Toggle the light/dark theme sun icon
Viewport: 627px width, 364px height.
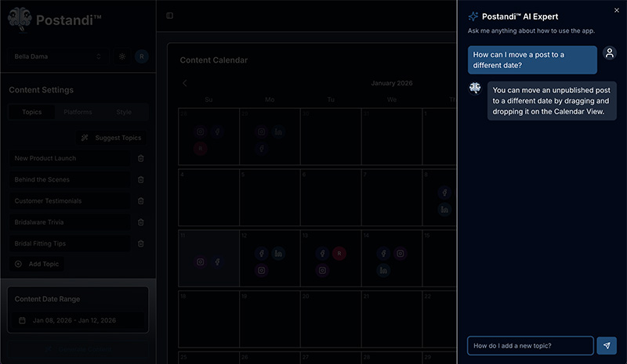[121, 56]
